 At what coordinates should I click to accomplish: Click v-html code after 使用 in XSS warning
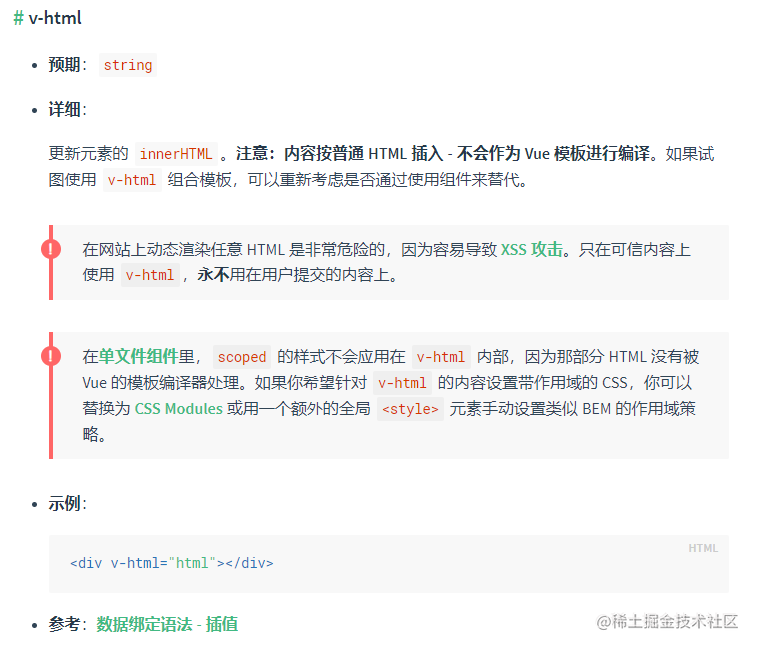[150, 275]
